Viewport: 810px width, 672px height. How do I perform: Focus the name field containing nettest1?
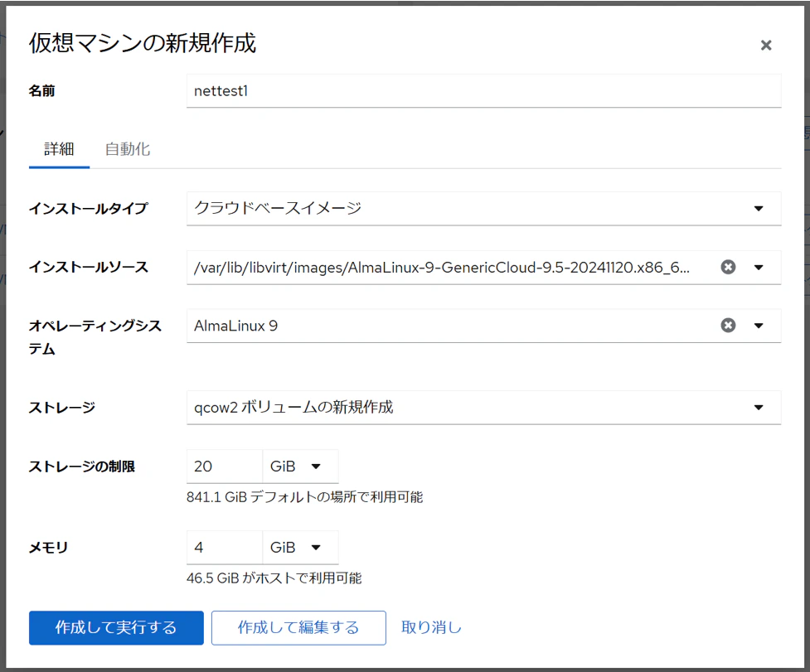483,91
